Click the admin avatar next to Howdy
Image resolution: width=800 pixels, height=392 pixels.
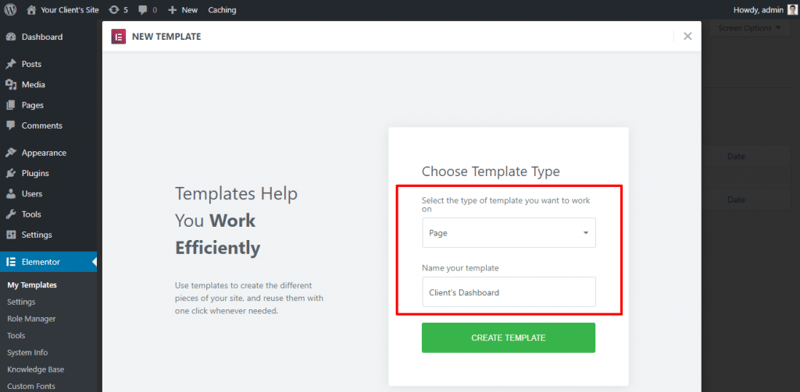[792, 10]
